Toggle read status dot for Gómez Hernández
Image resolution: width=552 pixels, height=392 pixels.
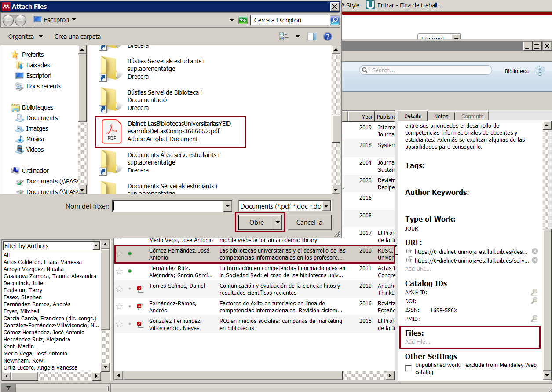point(130,253)
